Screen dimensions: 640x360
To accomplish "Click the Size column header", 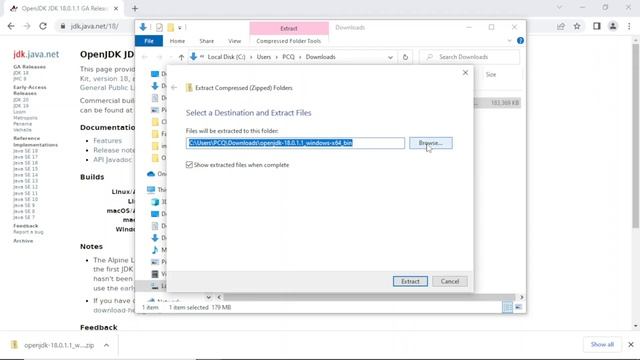I will [491, 75].
